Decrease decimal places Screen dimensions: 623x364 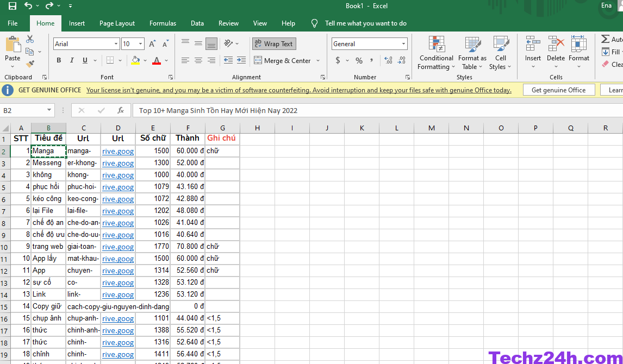[x=402, y=60]
